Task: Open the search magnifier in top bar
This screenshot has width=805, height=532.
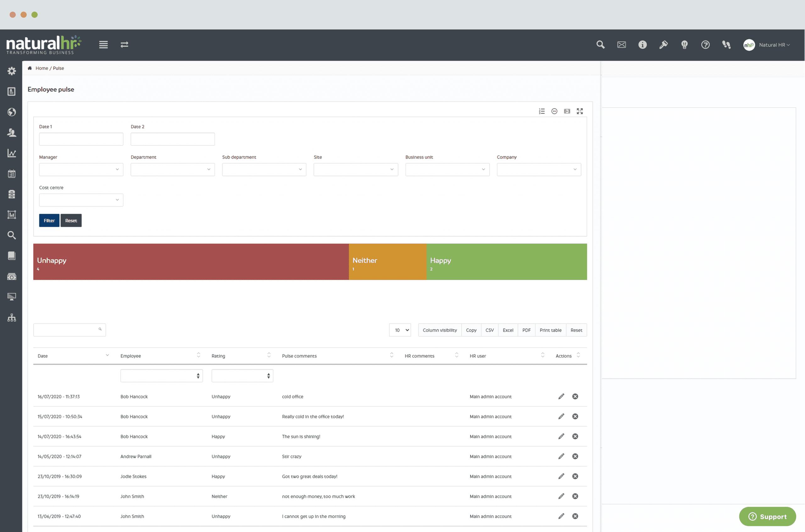Action: tap(600, 45)
